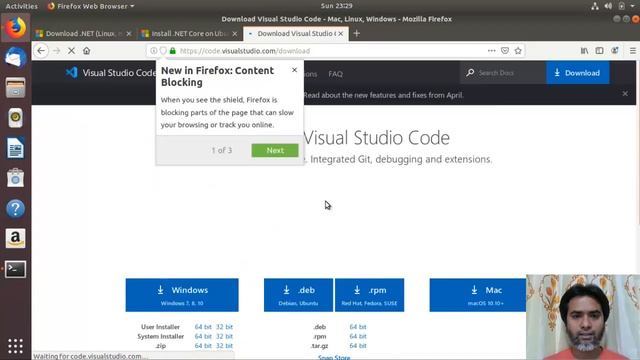Open Rhythmbox music player from dock

pyautogui.click(x=16, y=118)
